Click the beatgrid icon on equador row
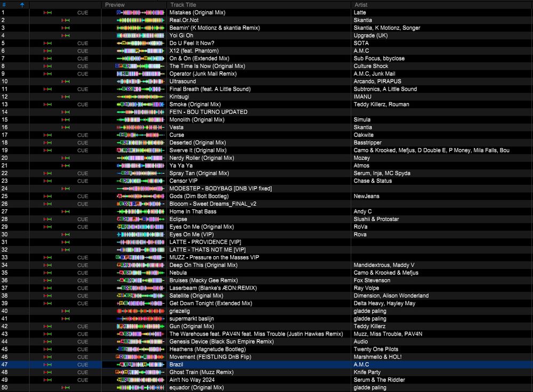Image resolution: width=533 pixels, height=392 pixels. [65, 388]
